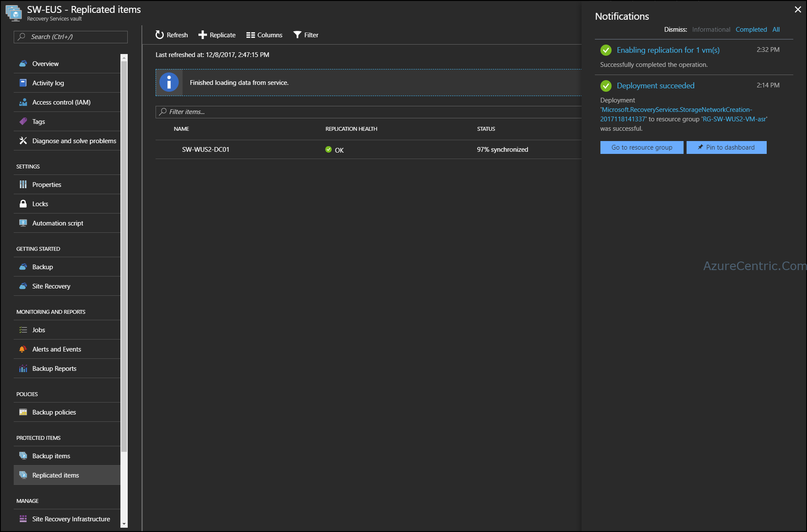This screenshot has width=807, height=532.
Task: Click the RG-SW-WUS2-VM-asr resource group link
Action: click(734, 119)
